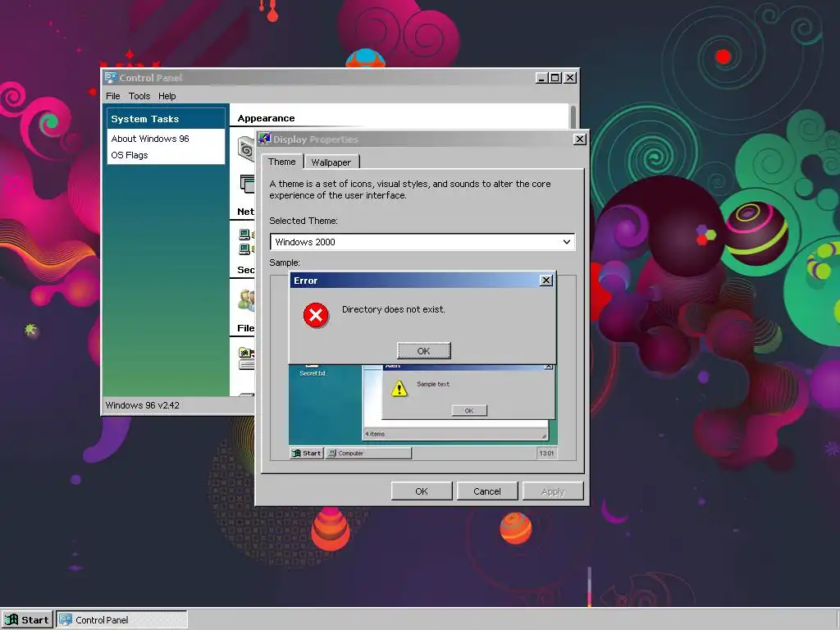Screen dimensions: 840x630
Task: Click the 'Sample text' in preview alert
Action: (x=433, y=384)
